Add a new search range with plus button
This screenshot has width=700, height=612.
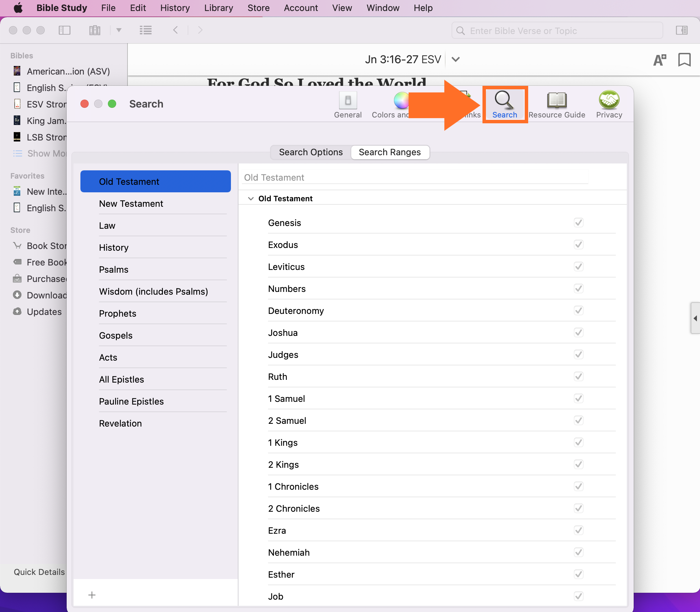92,595
